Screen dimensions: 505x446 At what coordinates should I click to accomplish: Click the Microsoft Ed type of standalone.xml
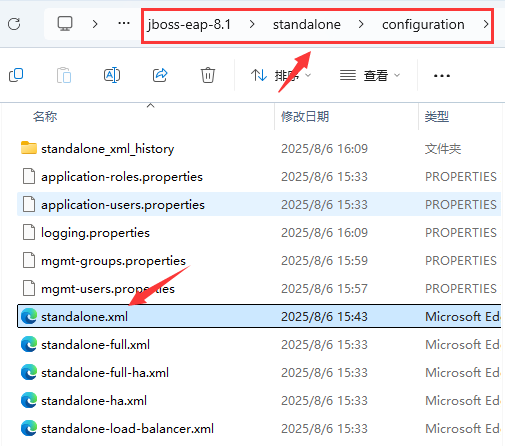tap(462, 317)
